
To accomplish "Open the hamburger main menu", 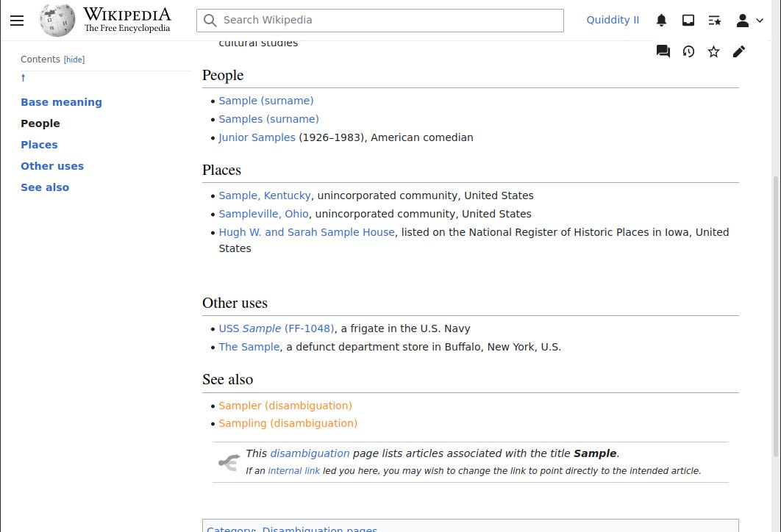I will tap(17, 21).
